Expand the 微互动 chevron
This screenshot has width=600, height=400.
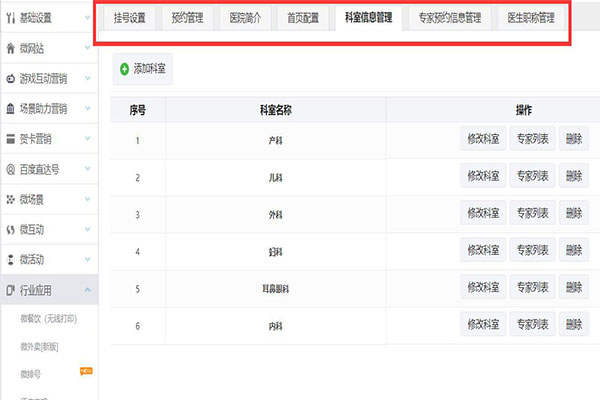pos(88,229)
